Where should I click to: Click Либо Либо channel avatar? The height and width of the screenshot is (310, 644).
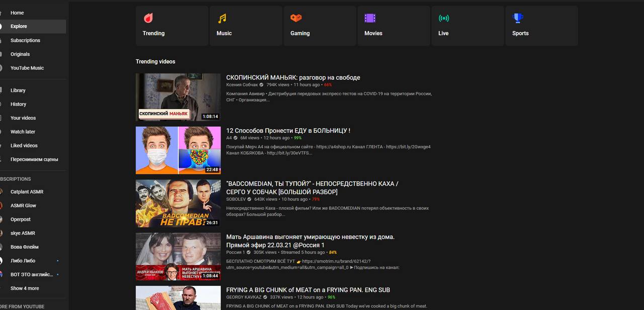(x=1, y=261)
